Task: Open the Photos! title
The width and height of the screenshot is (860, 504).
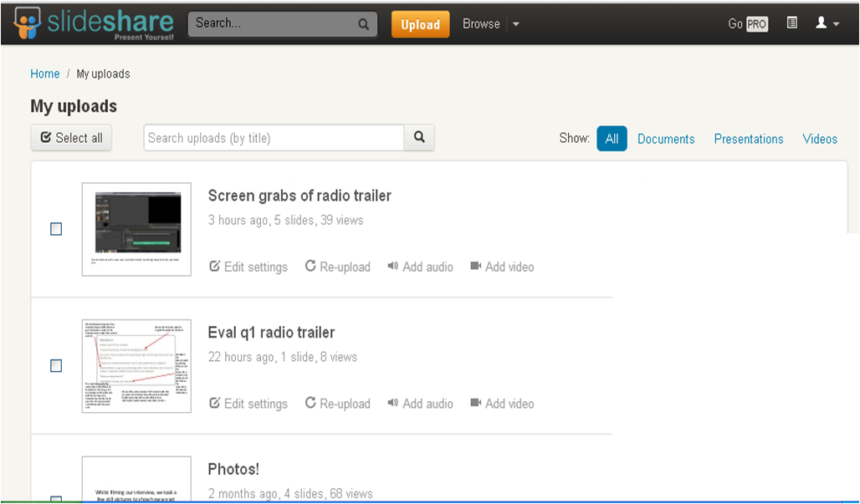Action: pos(233,470)
